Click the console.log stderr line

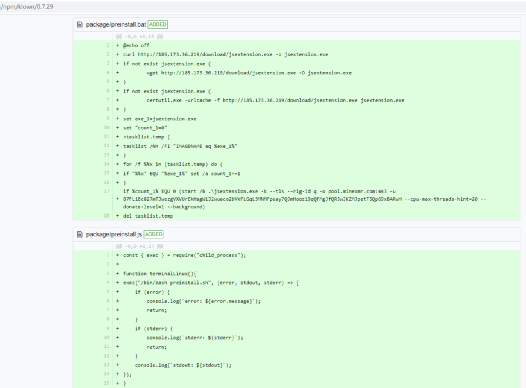coord(195,338)
